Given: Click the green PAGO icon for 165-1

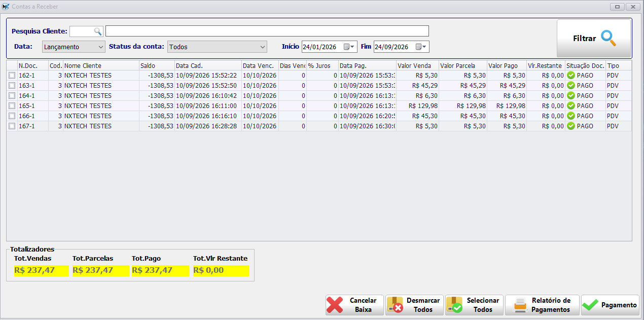Looking at the screenshot, I should (x=571, y=105).
